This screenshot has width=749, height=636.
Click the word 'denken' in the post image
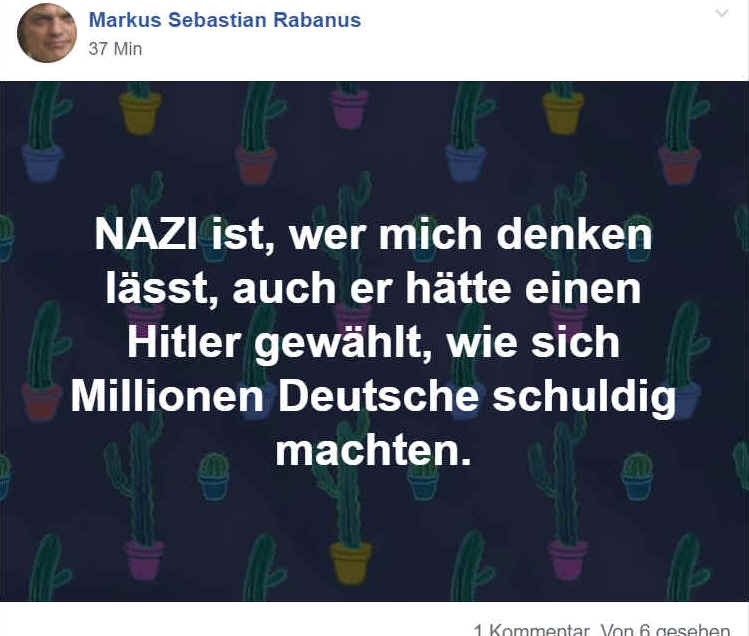click(x=574, y=234)
